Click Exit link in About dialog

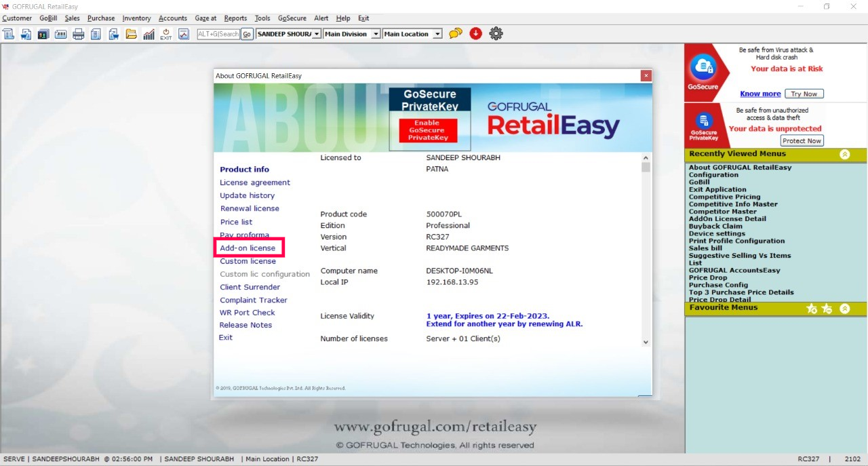225,337
